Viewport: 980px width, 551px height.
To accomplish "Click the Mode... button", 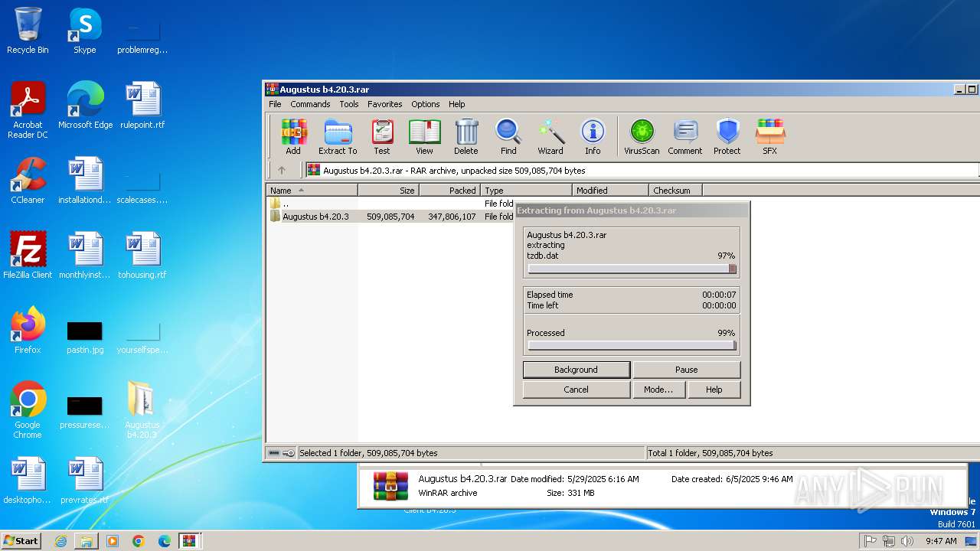I will click(x=658, y=390).
